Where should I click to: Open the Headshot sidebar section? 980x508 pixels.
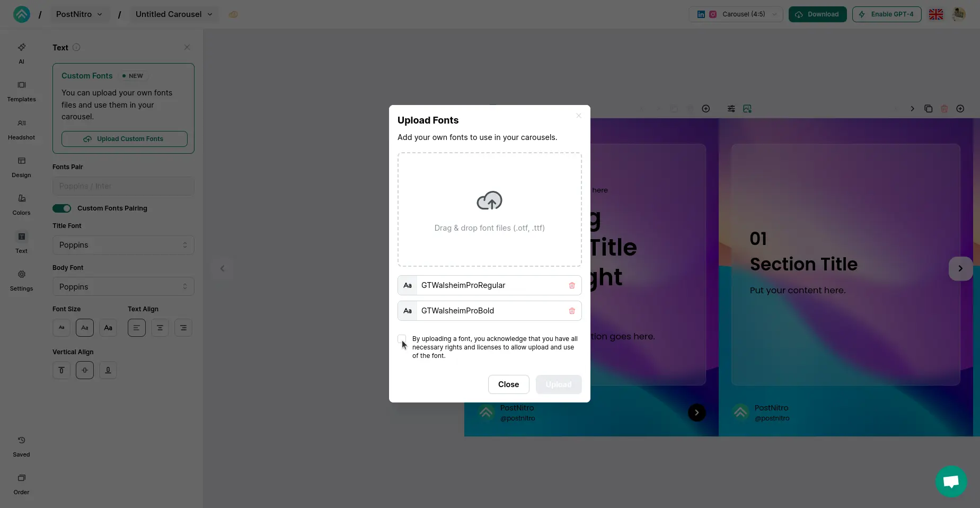pos(21,129)
